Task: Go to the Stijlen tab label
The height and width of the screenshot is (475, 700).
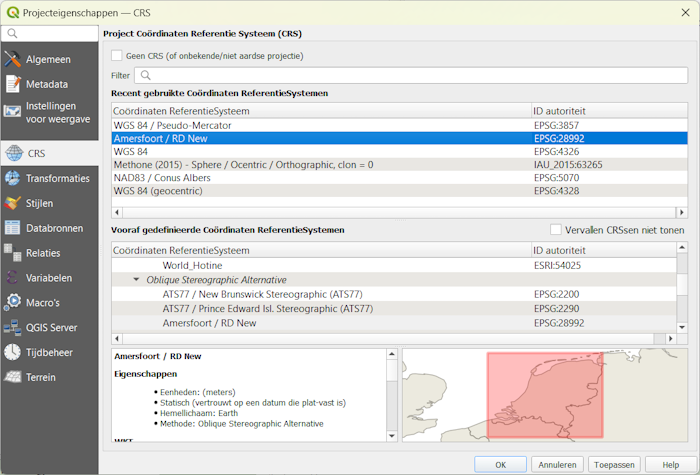Action: (39, 203)
